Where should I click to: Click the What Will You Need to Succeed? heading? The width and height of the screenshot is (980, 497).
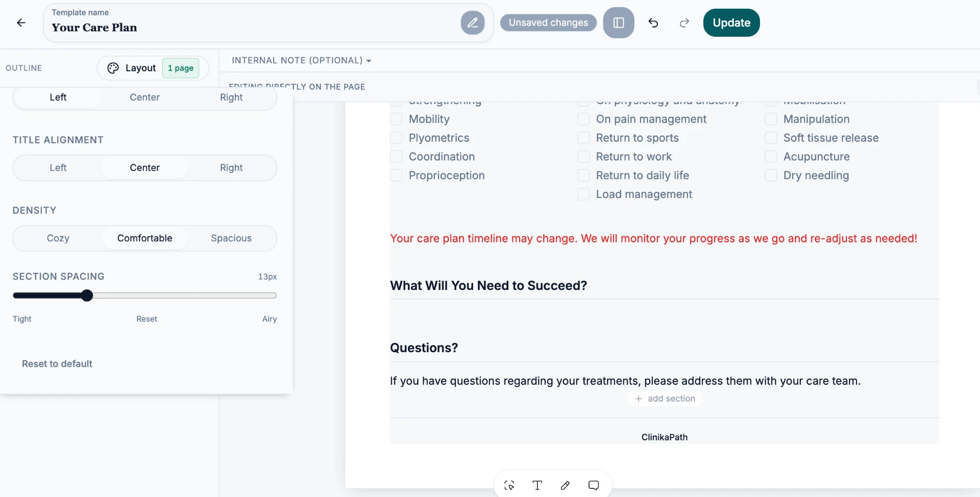pyautogui.click(x=488, y=285)
